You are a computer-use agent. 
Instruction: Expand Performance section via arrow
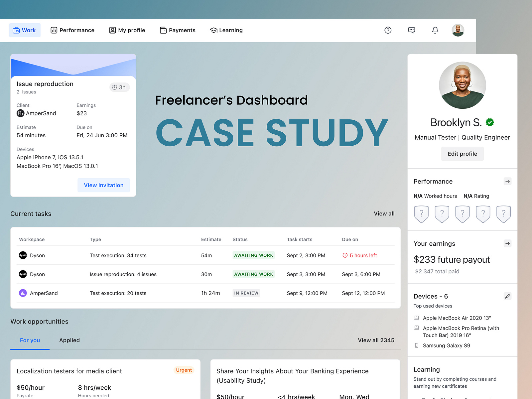[x=507, y=182]
